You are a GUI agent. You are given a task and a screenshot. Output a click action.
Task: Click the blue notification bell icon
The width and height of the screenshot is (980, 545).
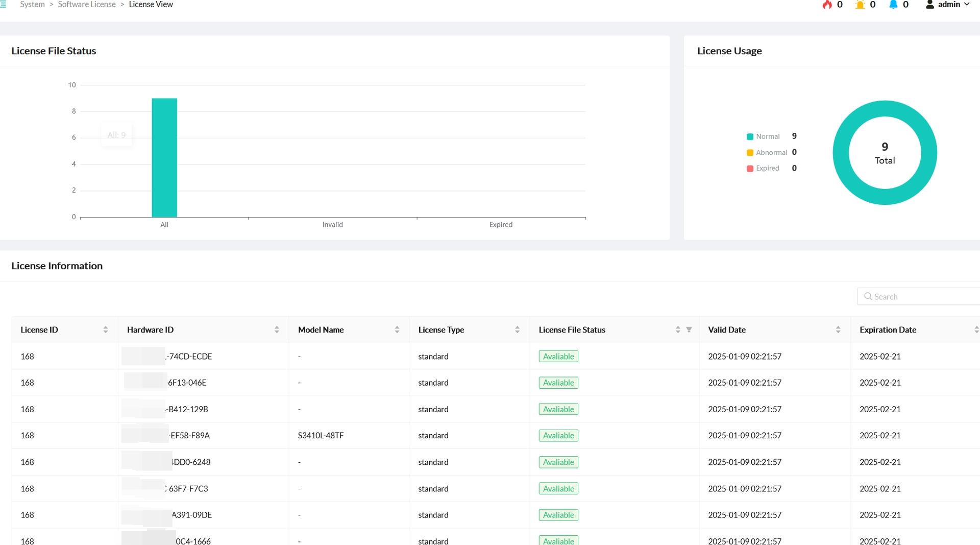[893, 5]
